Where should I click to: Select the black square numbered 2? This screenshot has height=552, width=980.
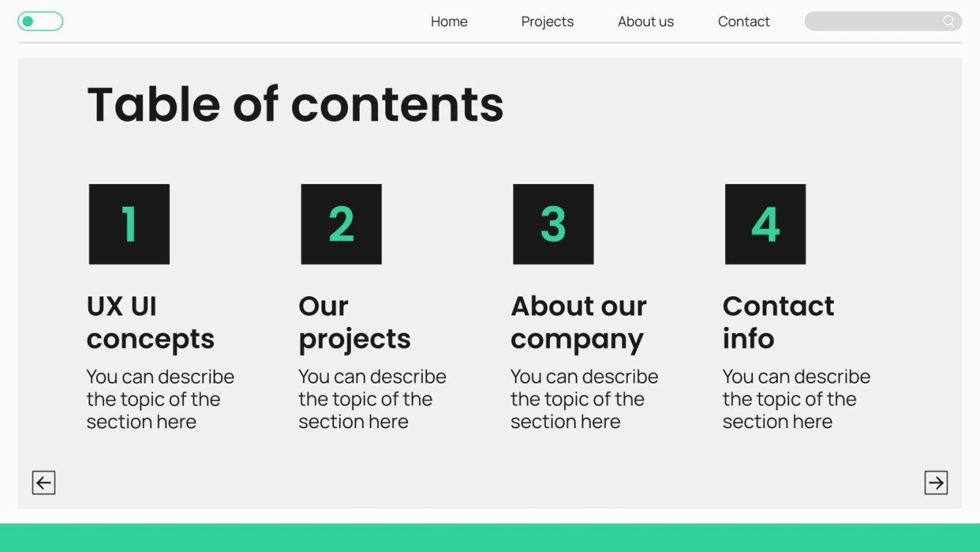coord(341,224)
